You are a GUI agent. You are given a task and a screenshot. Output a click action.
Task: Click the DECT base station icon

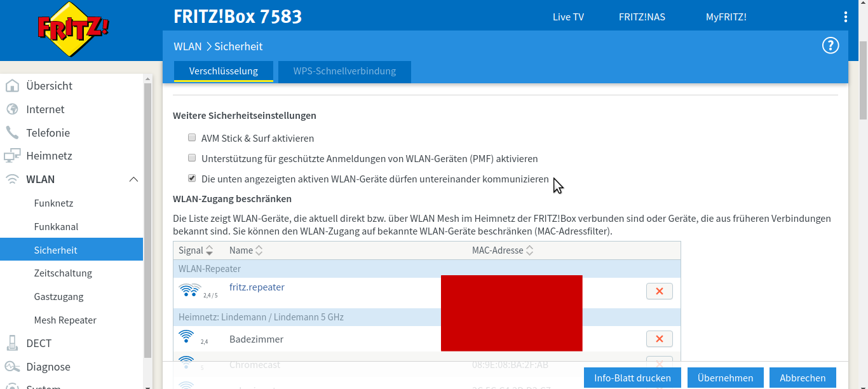pos(12,343)
